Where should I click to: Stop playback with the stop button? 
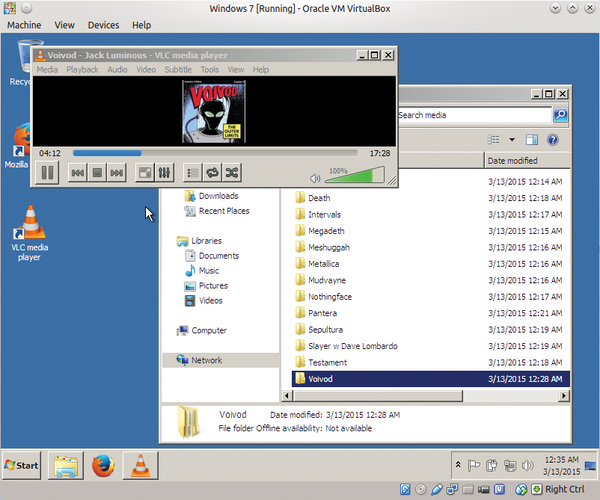pyautogui.click(x=97, y=173)
